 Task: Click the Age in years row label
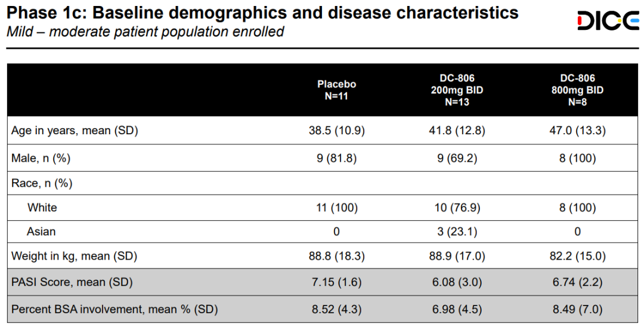click(x=75, y=131)
